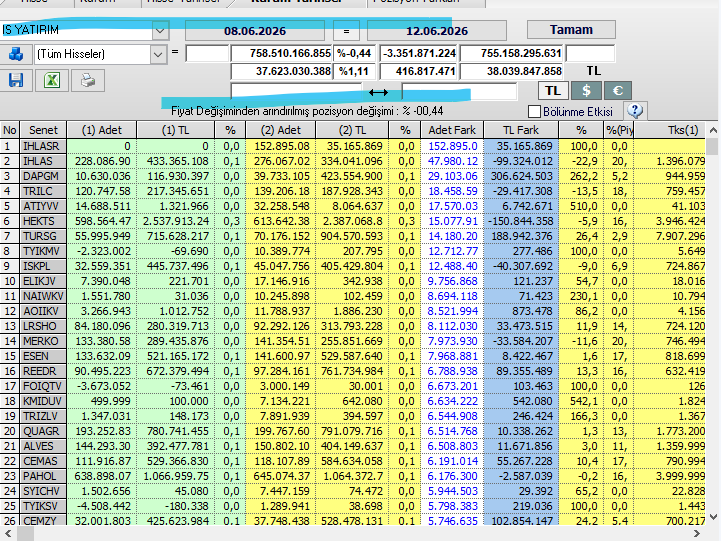Viewport: 721px width, 541px height.
Task: Select the QUAGR stock row
Action: pyautogui.click(x=353, y=431)
